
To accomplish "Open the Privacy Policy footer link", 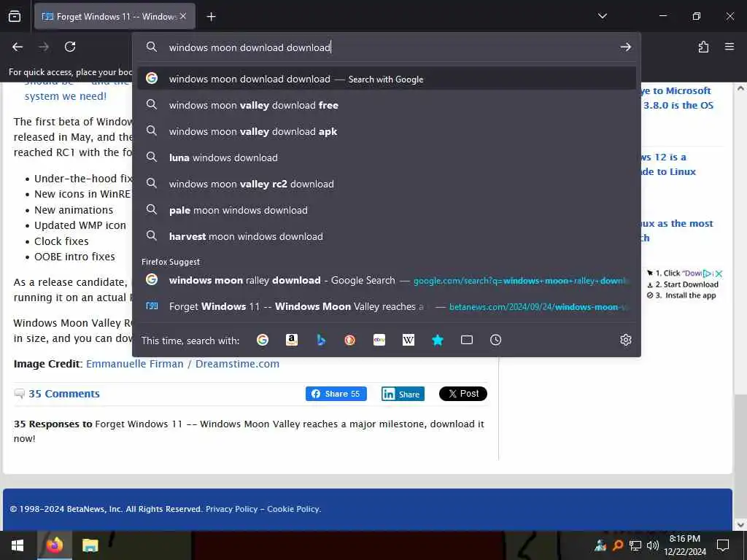I will click(x=231, y=509).
